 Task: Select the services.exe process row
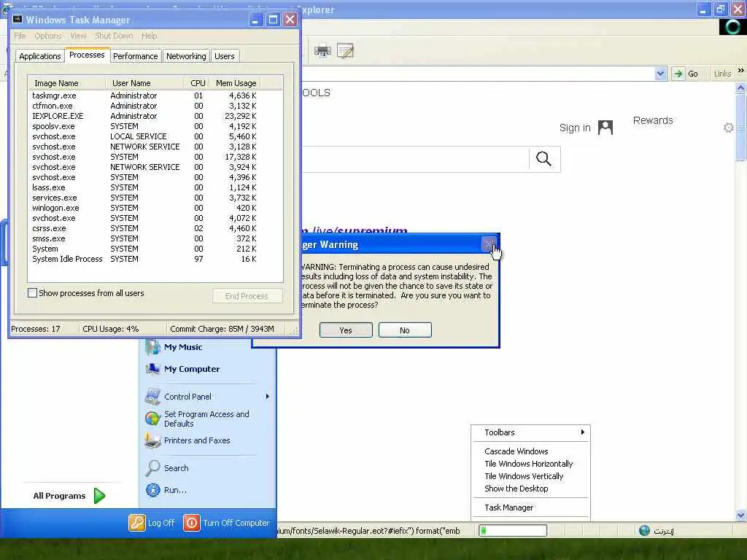coord(144,198)
